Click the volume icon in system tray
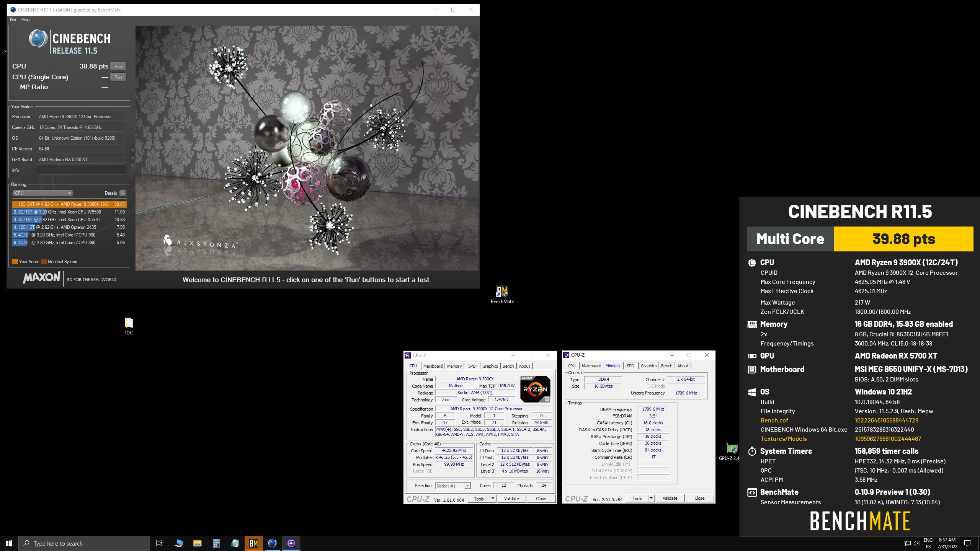 (916, 543)
